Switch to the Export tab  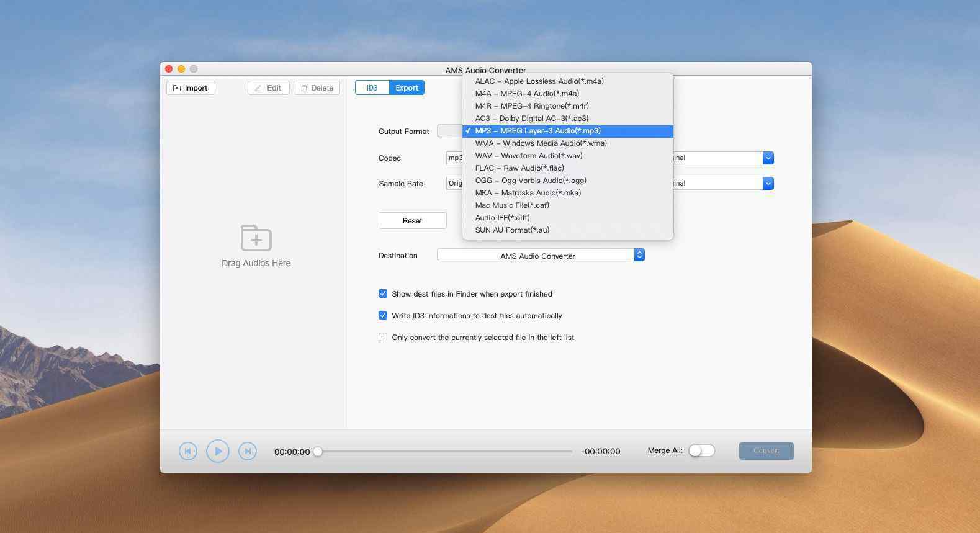click(x=407, y=88)
